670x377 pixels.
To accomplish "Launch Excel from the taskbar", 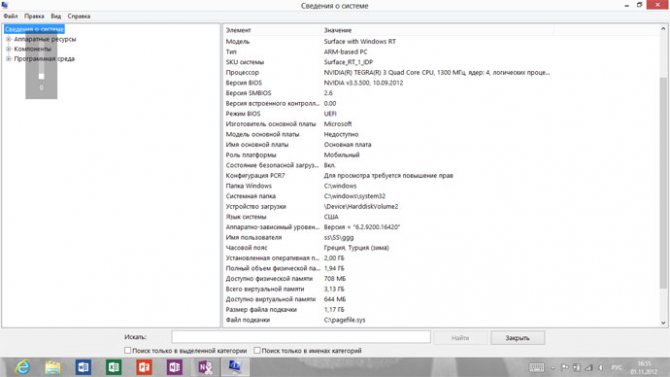I will tap(114, 367).
